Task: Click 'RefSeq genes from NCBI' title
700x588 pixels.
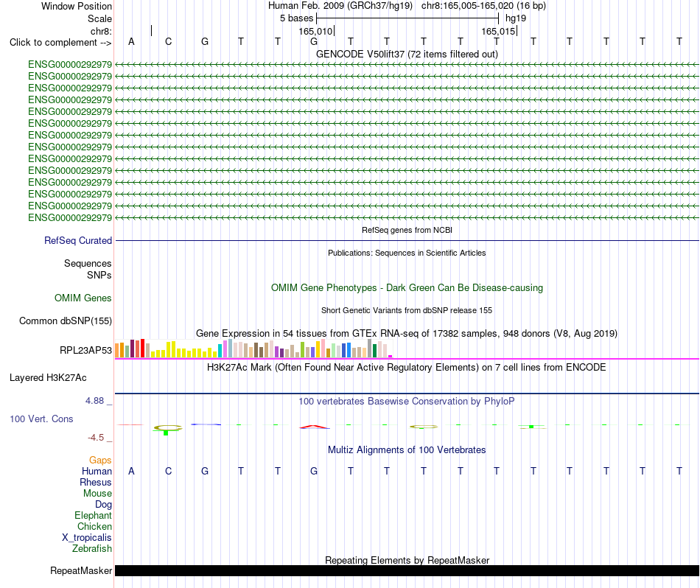Action: click(x=407, y=230)
